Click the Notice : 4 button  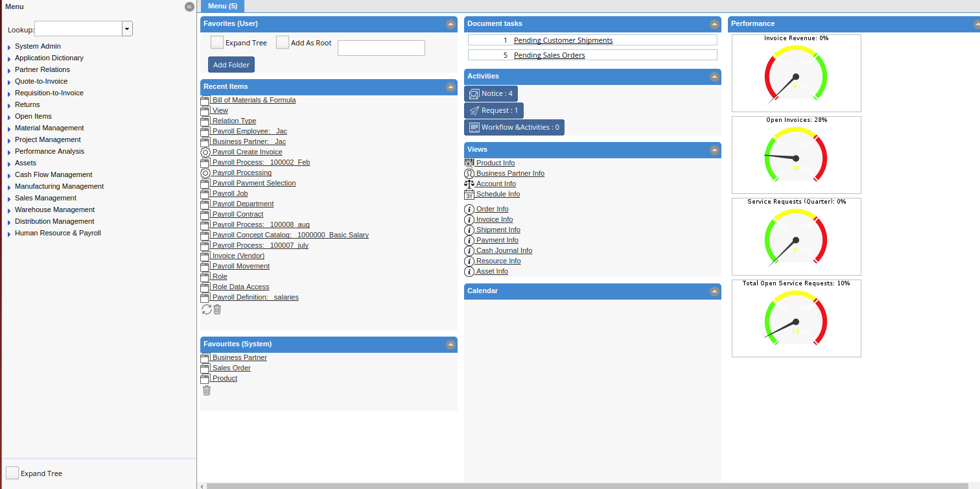(x=491, y=93)
